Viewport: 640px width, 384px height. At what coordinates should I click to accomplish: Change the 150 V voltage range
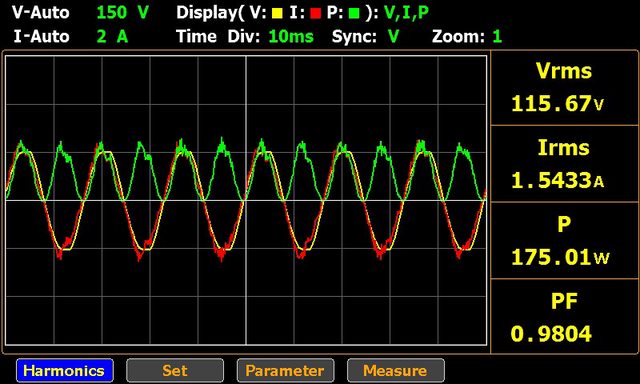pyautogui.click(x=122, y=13)
